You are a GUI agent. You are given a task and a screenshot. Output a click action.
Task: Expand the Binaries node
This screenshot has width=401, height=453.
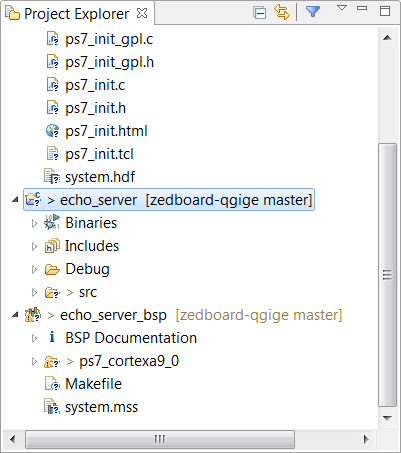point(34,223)
